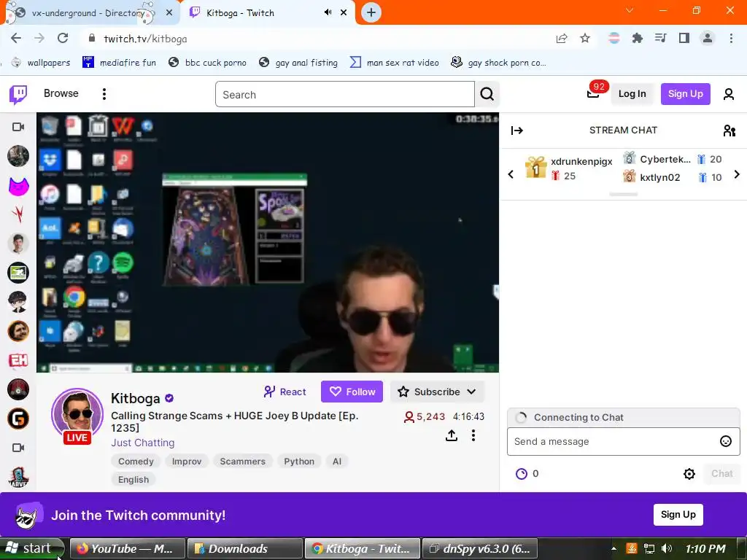747x560 pixels.
Task: Select the Kitboga - Twitch tab
Action: coord(267,13)
